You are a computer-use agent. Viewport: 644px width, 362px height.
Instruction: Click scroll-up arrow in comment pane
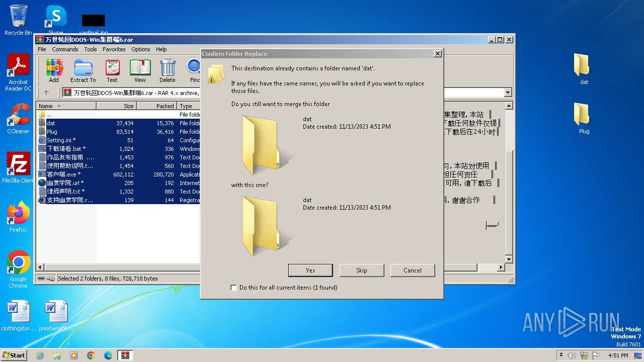tap(509, 106)
